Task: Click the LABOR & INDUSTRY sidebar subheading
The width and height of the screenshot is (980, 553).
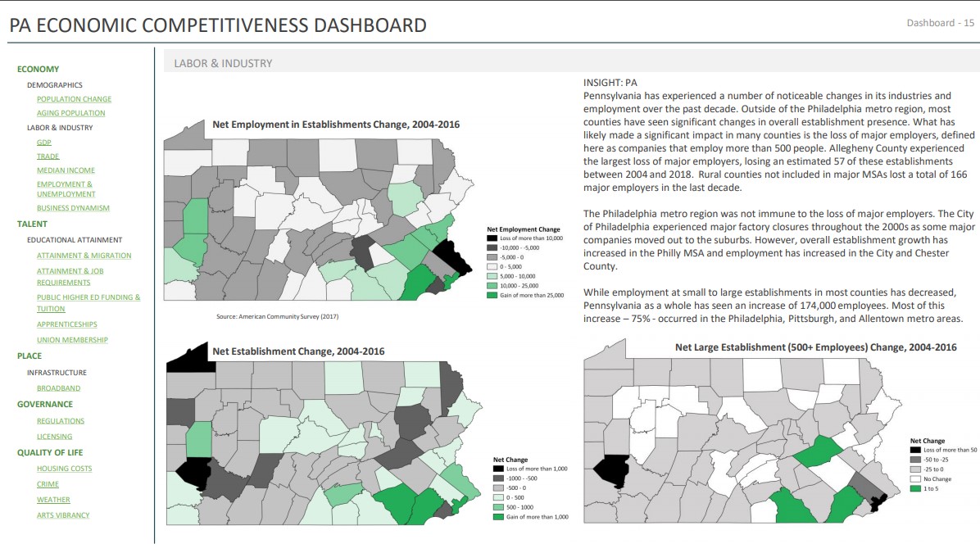Action: coord(59,128)
